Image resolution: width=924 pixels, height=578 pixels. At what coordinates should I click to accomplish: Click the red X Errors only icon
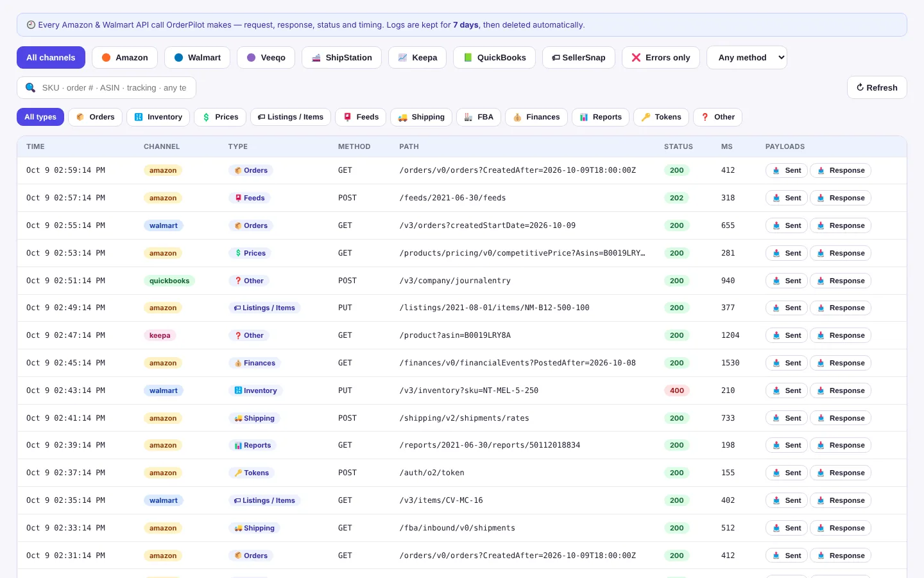coord(637,58)
